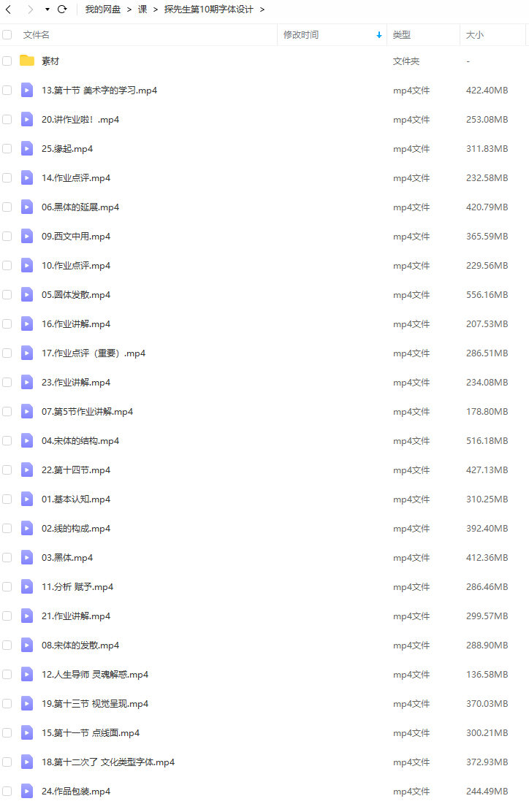The image size is (529, 812).
Task: Open the 素材 folder icon
Action: point(27,61)
